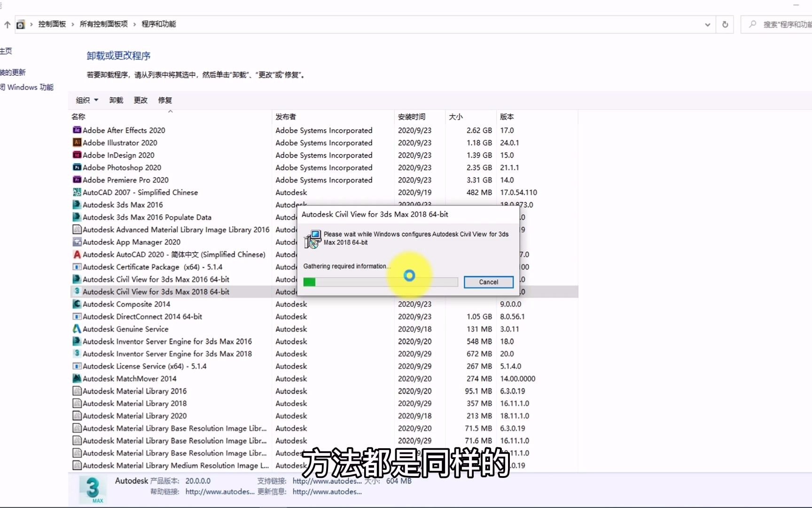
Task: Open the 组织 dropdown menu
Action: 86,100
